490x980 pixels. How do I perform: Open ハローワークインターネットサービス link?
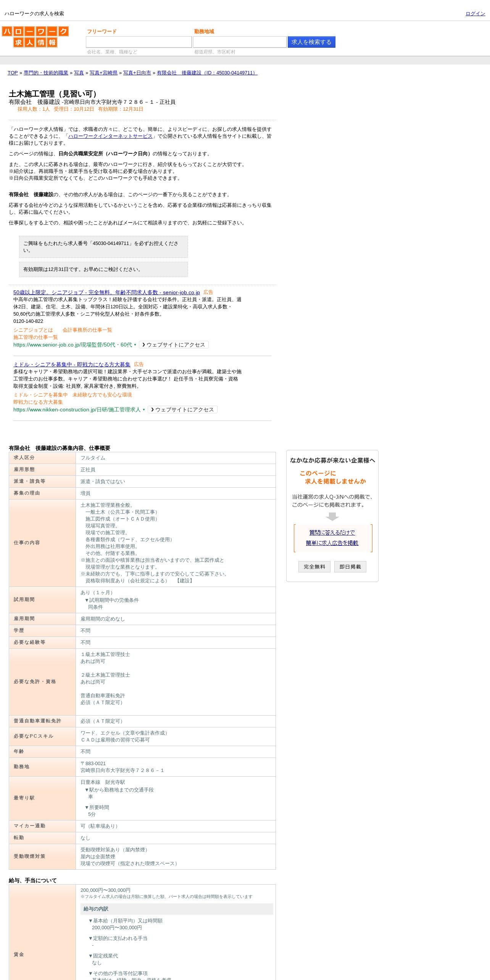pos(110,136)
